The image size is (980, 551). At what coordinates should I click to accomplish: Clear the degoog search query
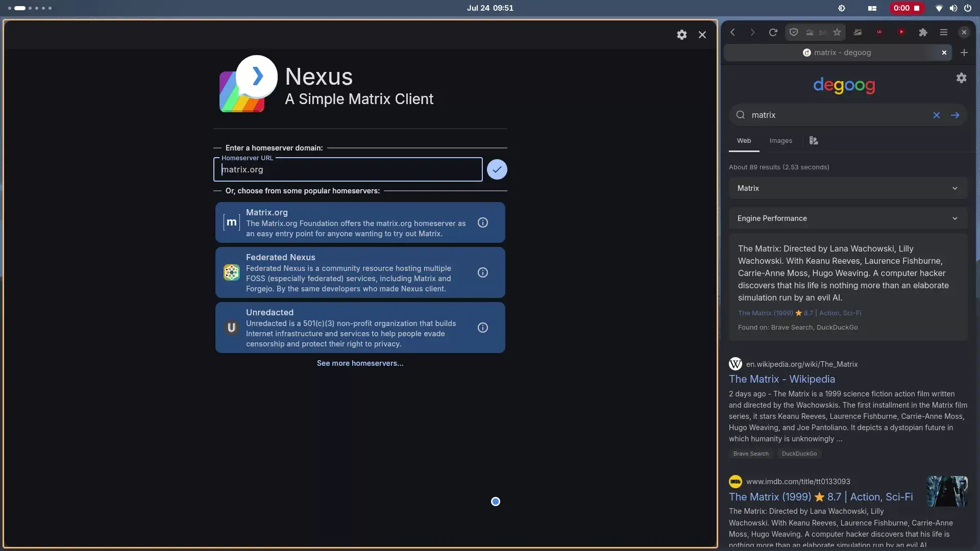tap(937, 115)
